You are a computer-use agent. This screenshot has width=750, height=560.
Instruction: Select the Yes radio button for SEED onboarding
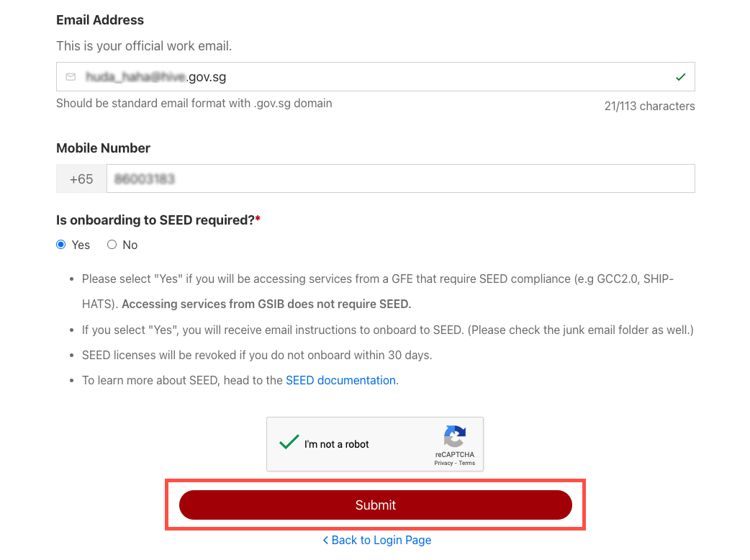tap(60, 245)
